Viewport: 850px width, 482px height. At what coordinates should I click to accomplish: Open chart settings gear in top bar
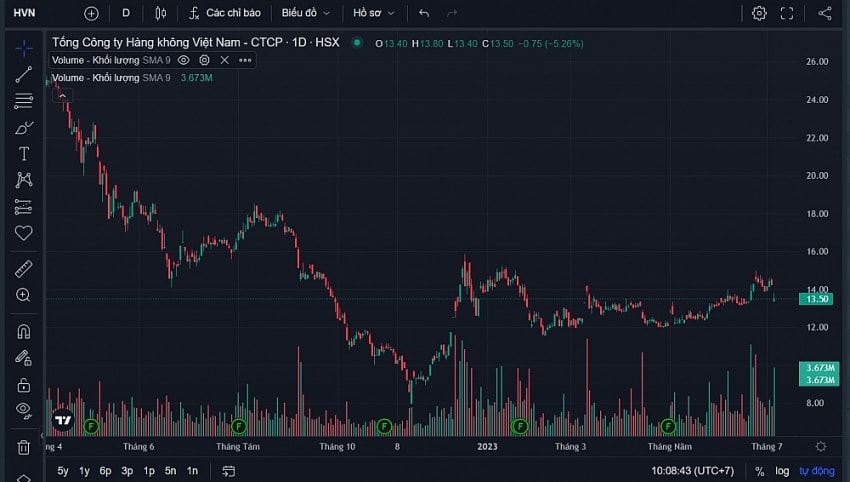[759, 13]
